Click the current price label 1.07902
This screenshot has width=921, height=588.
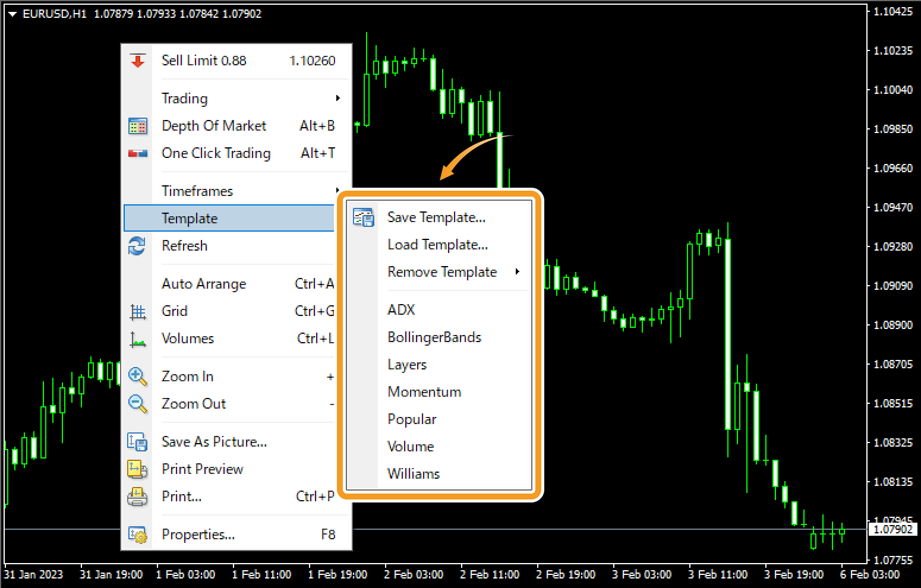(x=892, y=529)
